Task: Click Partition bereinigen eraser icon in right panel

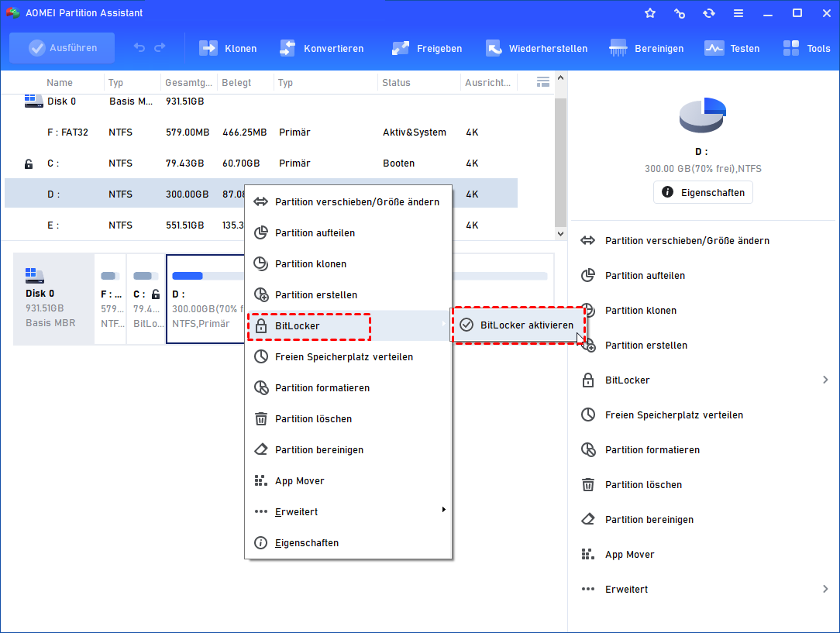Action: coord(588,519)
